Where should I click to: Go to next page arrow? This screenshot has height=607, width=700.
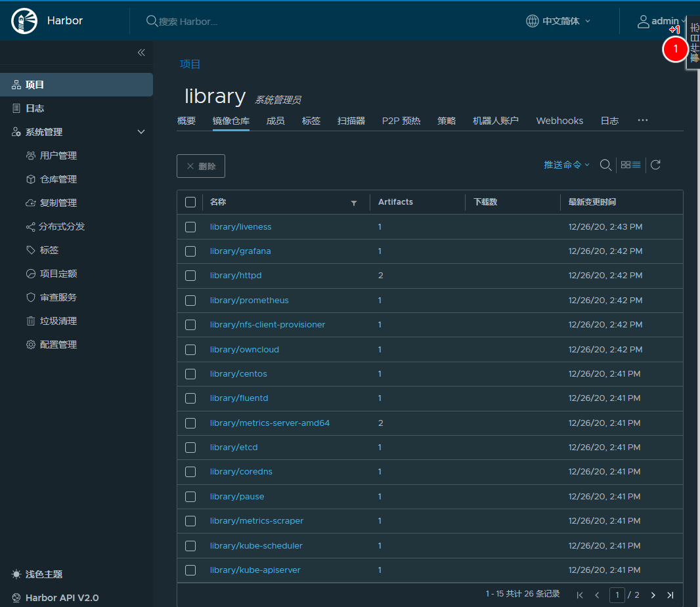coord(653,595)
